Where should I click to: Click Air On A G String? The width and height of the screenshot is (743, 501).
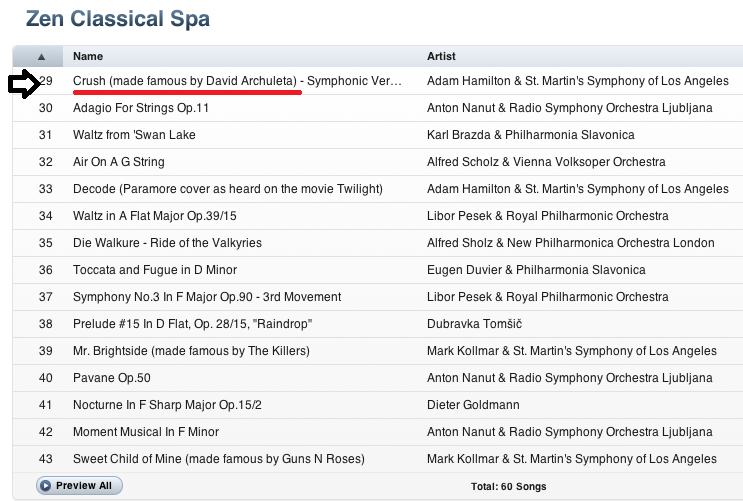pyautogui.click(x=119, y=162)
